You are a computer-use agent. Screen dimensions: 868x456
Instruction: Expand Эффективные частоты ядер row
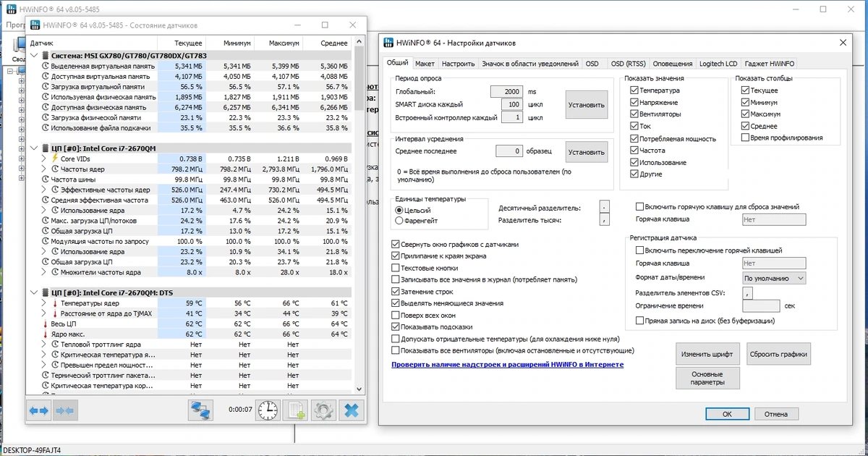(x=45, y=190)
